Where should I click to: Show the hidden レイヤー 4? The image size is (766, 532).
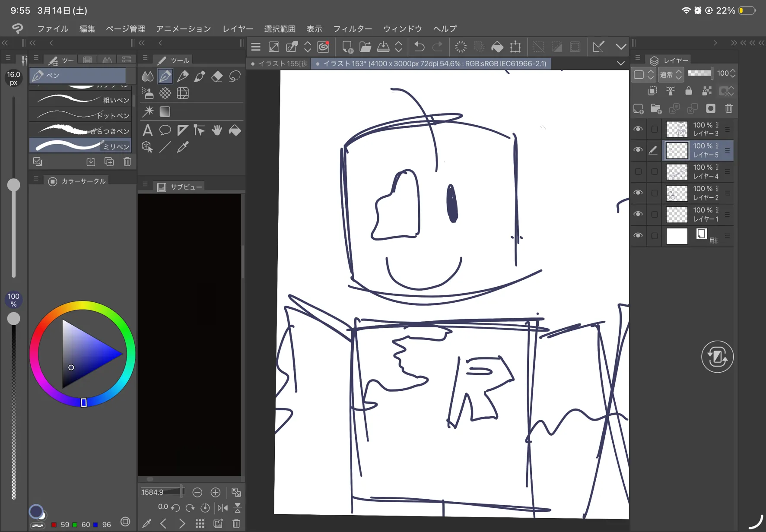(638, 172)
